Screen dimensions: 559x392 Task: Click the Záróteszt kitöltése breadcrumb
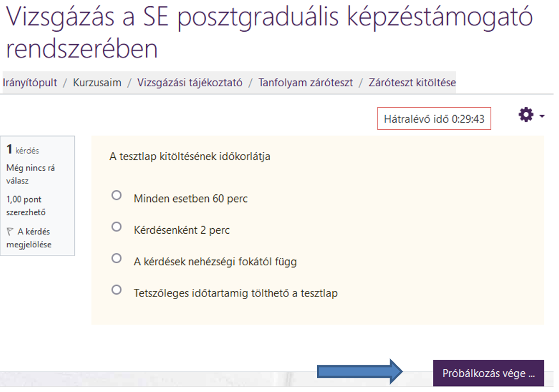pyautogui.click(x=412, y=83)
